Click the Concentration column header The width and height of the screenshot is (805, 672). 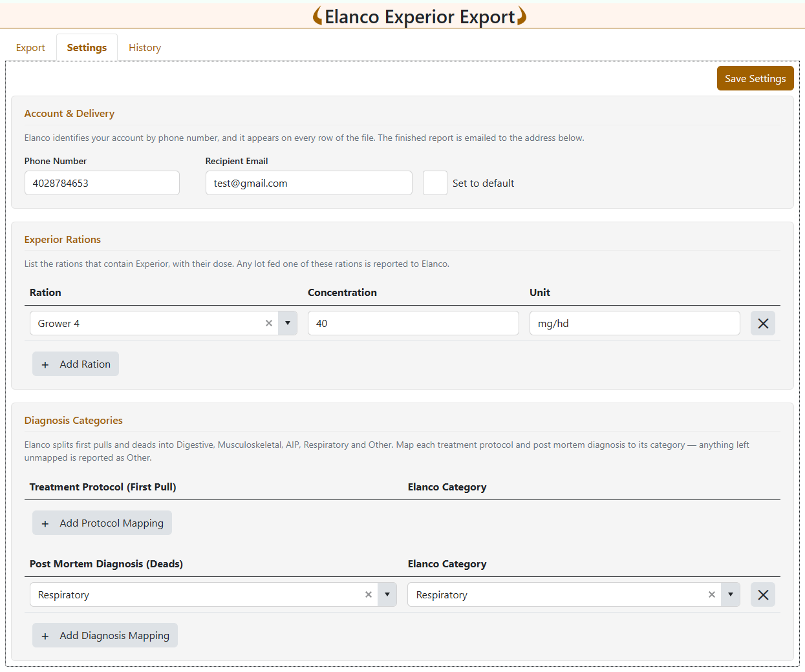point(342,293)
